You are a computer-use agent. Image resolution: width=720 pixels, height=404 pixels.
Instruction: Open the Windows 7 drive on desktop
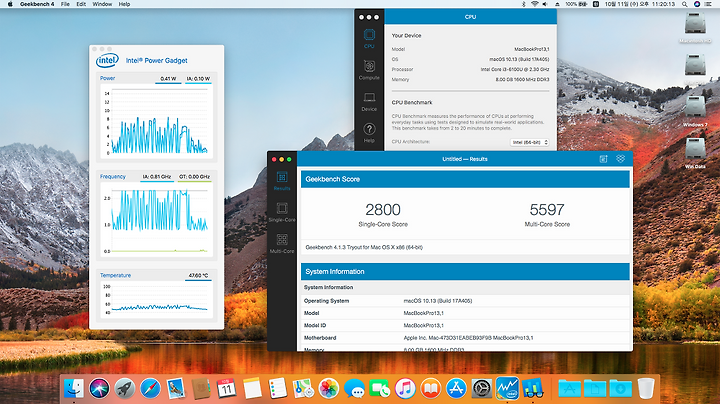695,111
